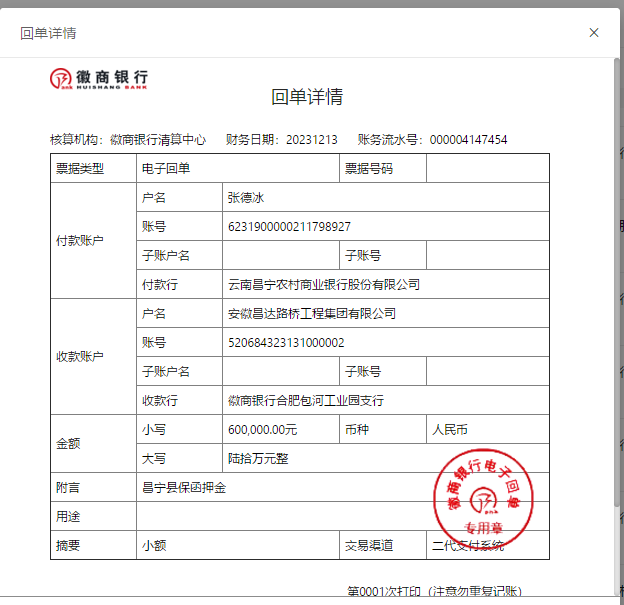Click the 大写 amount 陆拾万元整
The image size is (624, 605).
pos(257,459)
